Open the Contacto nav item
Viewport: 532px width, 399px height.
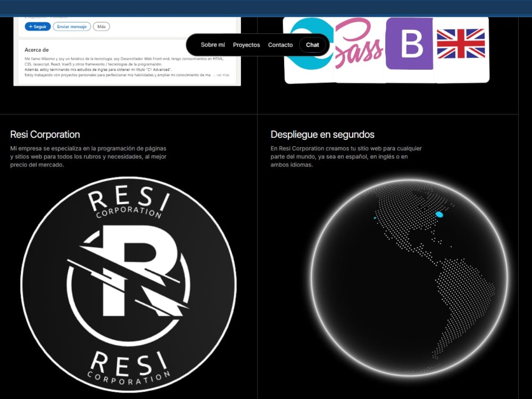pos(280,45)
